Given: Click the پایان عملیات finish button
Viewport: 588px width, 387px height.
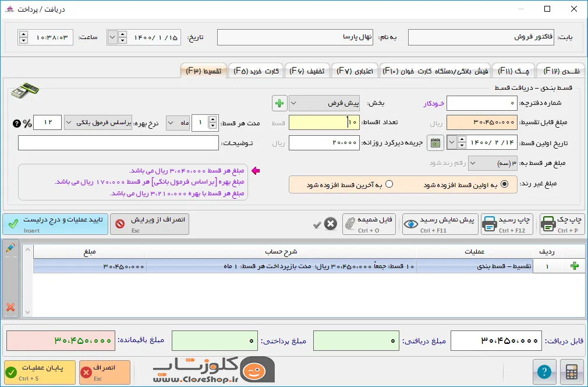Looking at the screenshot, I should 40,372.
